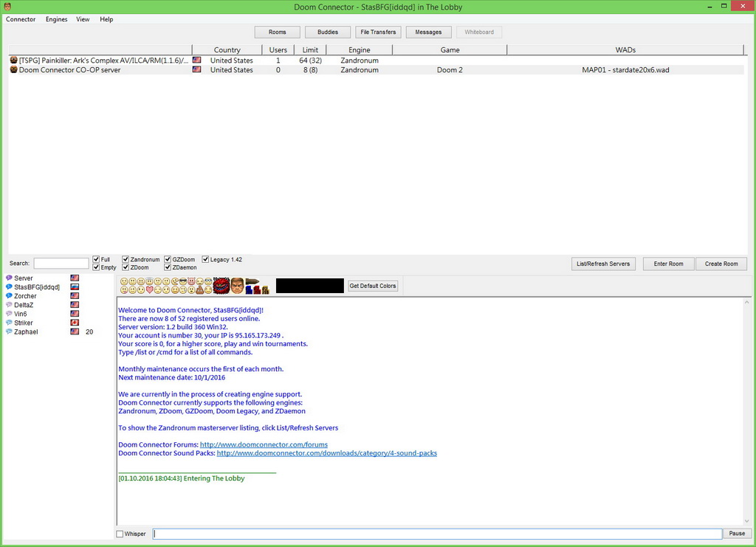Open the Doom Connector forums link
Screen dimensions: 756x547
pyautogui.click(x=264, y=444)
